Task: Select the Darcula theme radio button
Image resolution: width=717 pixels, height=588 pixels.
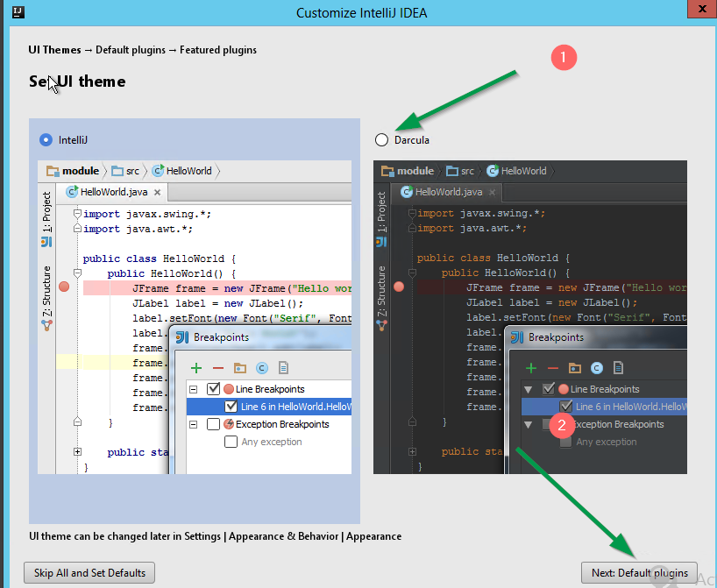Action: 381,139
